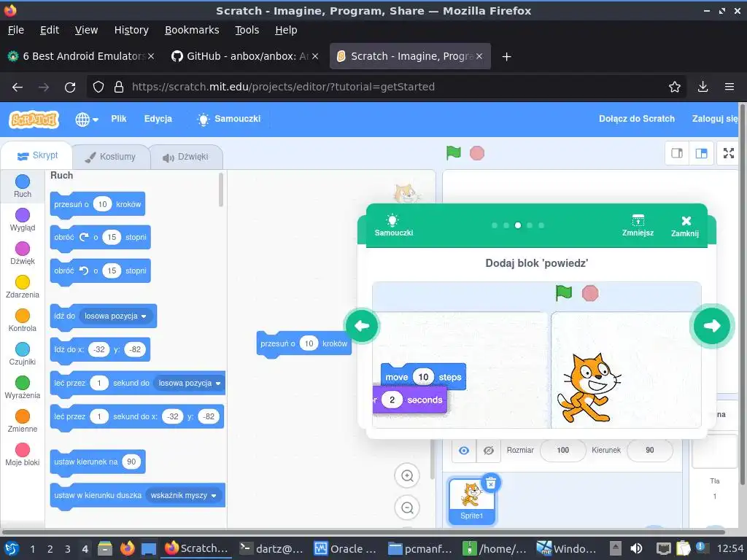Switch to workspace 2 in taskbar

click(50, 549)
